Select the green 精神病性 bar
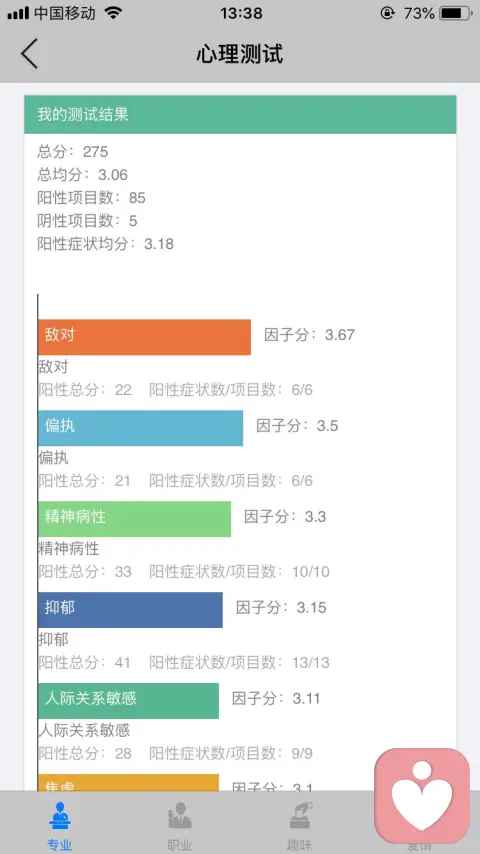Viewport: 480px width, 854px height. coord(135,519)
